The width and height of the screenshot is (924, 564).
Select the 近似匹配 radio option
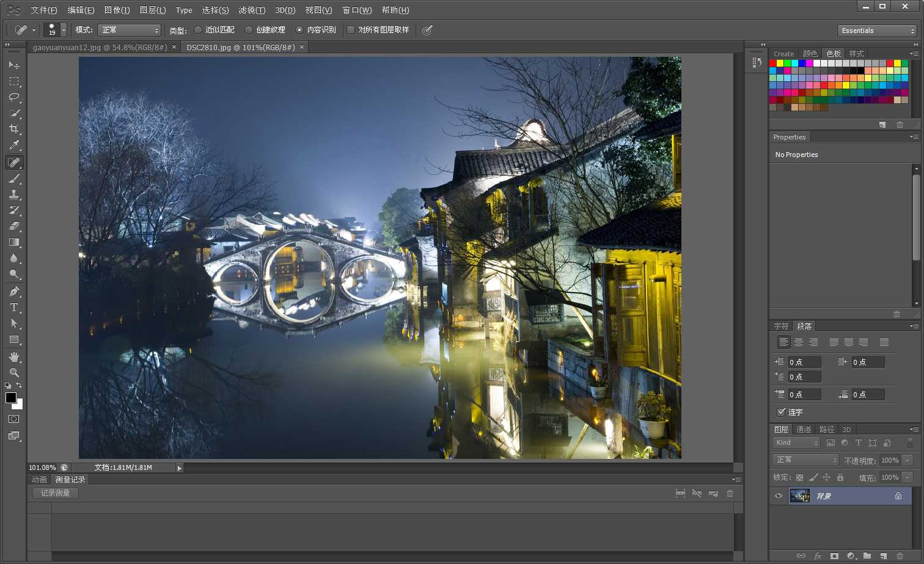(198, 30)
